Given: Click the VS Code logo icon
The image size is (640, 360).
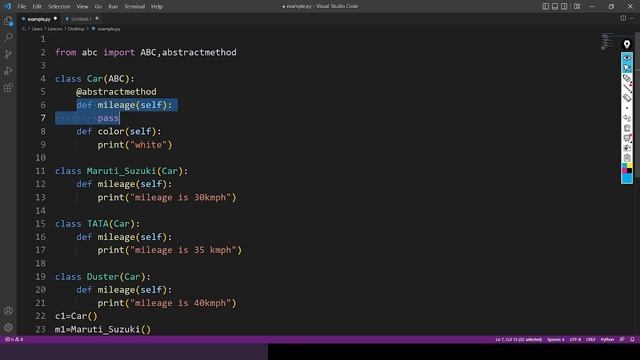Looking at the screenshot, I should coord(7,6).
